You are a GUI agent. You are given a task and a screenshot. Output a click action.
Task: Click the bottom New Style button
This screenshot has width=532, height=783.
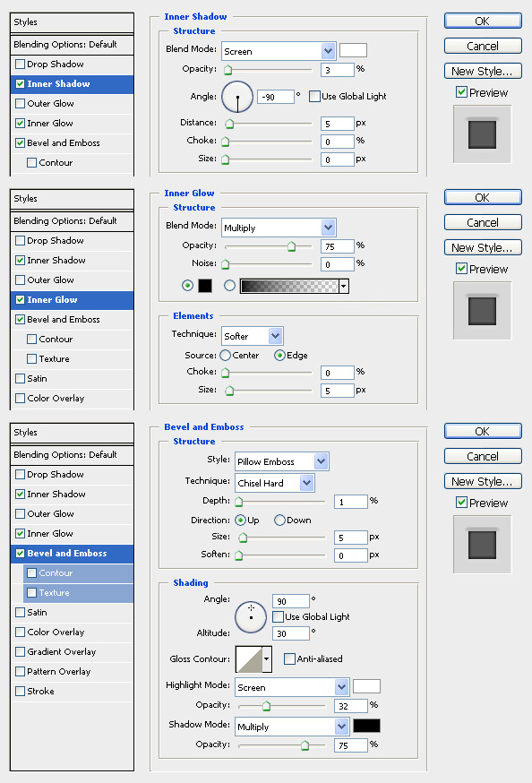coord(483,481)
